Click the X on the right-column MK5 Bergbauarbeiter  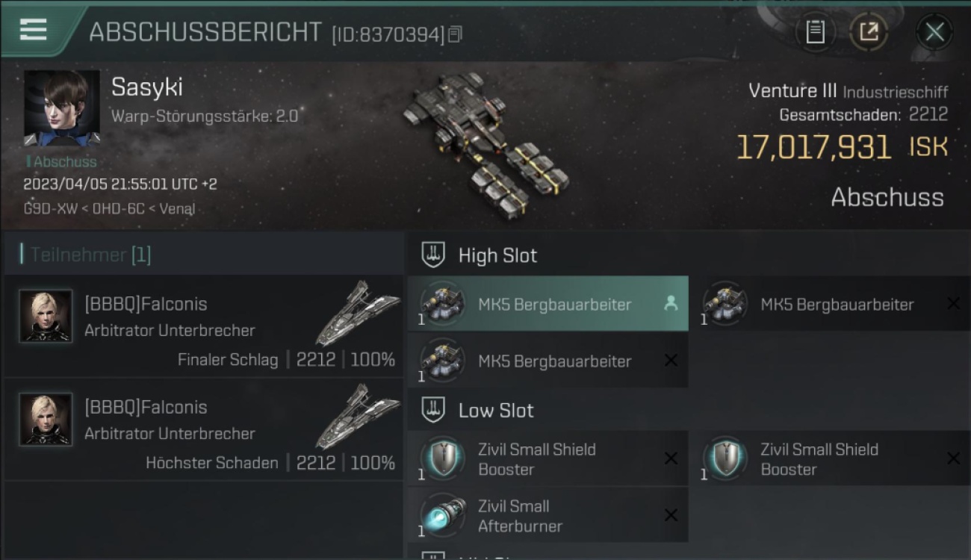[953, 303]
